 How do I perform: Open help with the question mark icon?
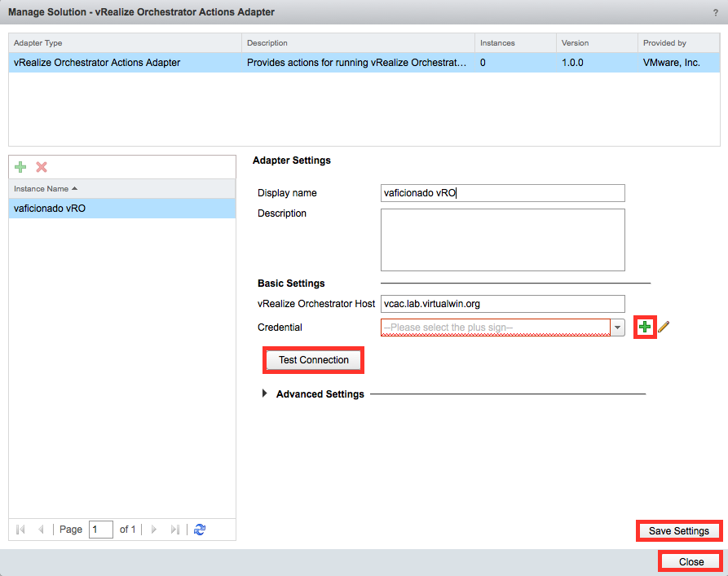716,13
